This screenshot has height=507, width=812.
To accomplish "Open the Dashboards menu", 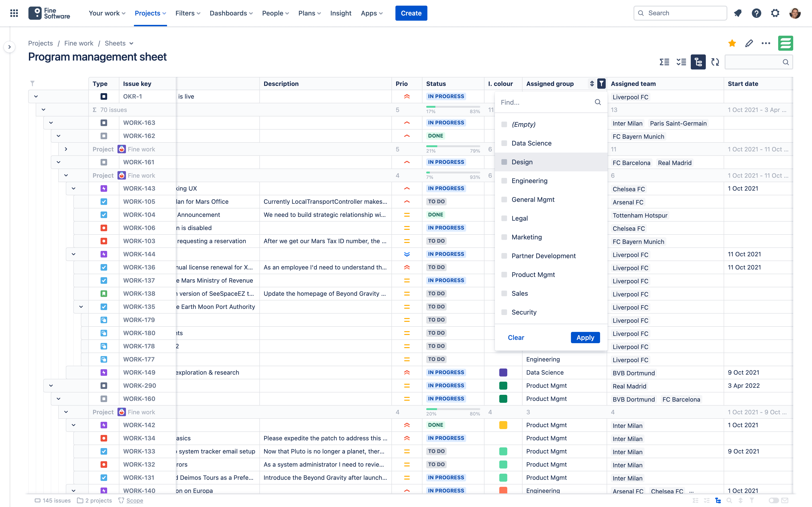I will coord(231,13).
